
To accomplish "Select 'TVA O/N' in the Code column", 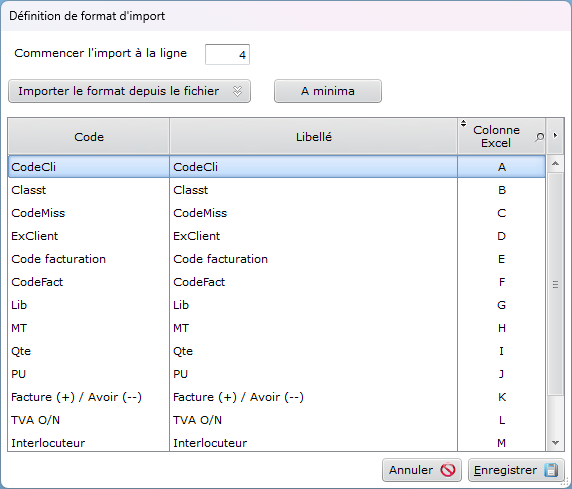I will [x=89, y=420].
